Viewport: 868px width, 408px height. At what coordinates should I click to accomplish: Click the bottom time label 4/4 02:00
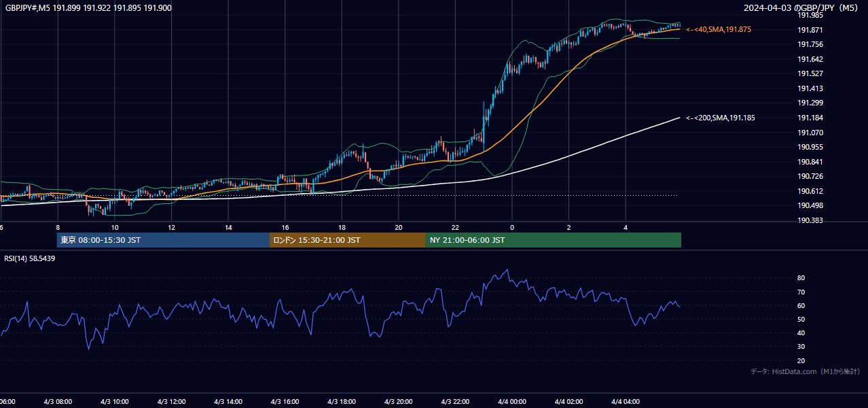tap(568, 402)
